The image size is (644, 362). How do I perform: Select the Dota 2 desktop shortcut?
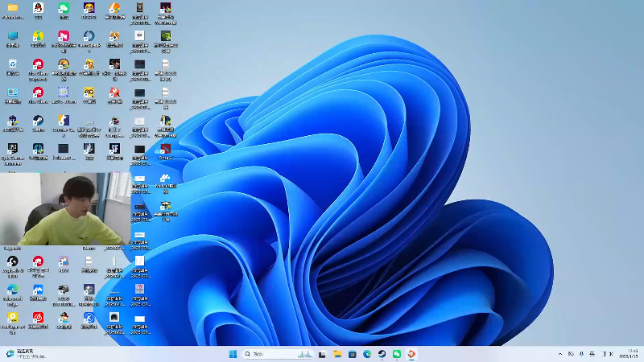click(x=165, y=149)
